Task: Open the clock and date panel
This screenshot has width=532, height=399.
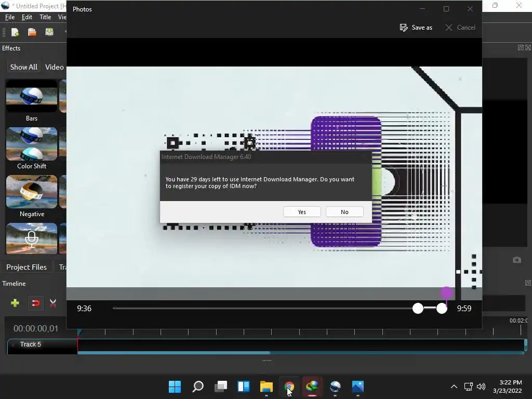Action: click(508, 387)
